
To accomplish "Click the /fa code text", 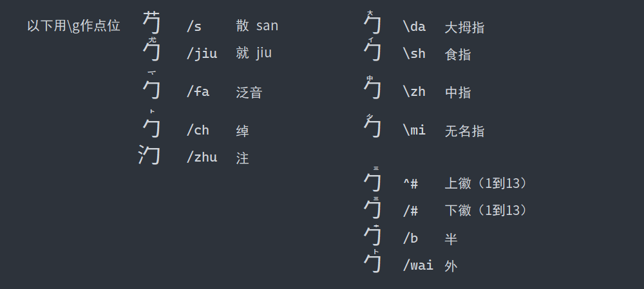I will [198, 91].
